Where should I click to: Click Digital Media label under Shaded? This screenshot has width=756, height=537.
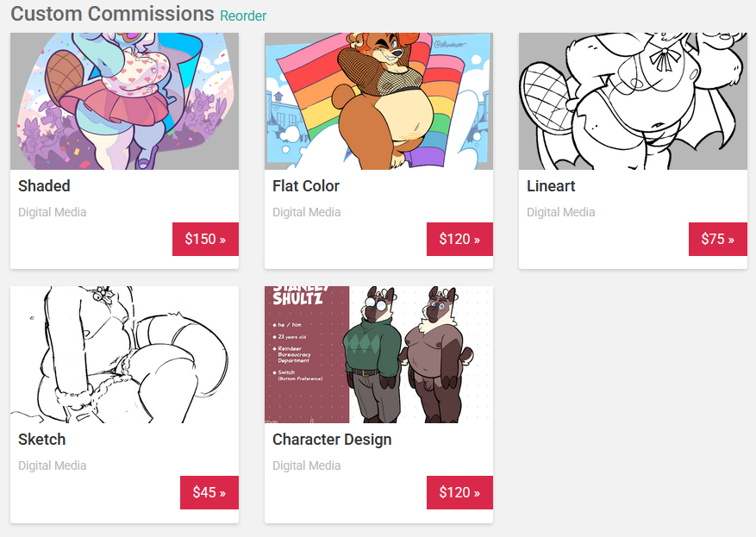click(x=53, y=212)
